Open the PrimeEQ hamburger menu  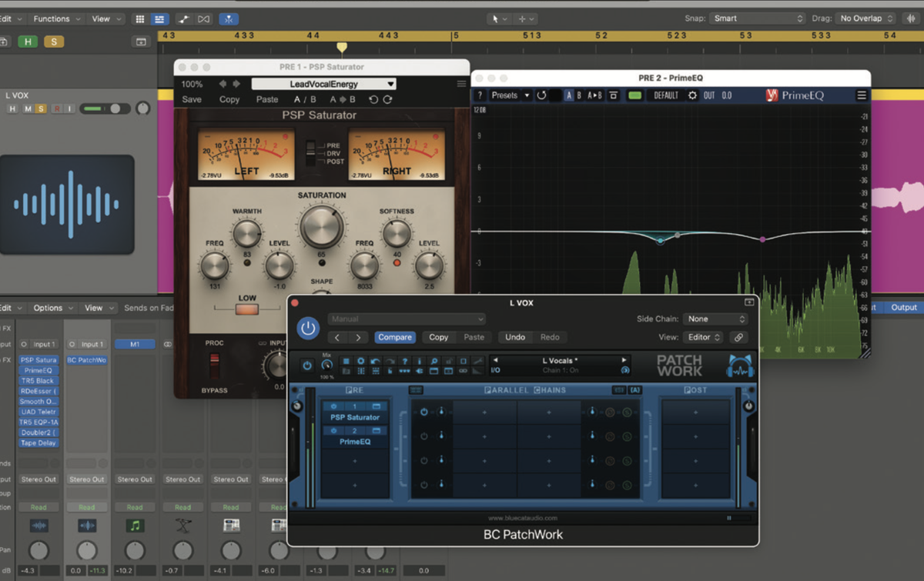coord(861,95)
